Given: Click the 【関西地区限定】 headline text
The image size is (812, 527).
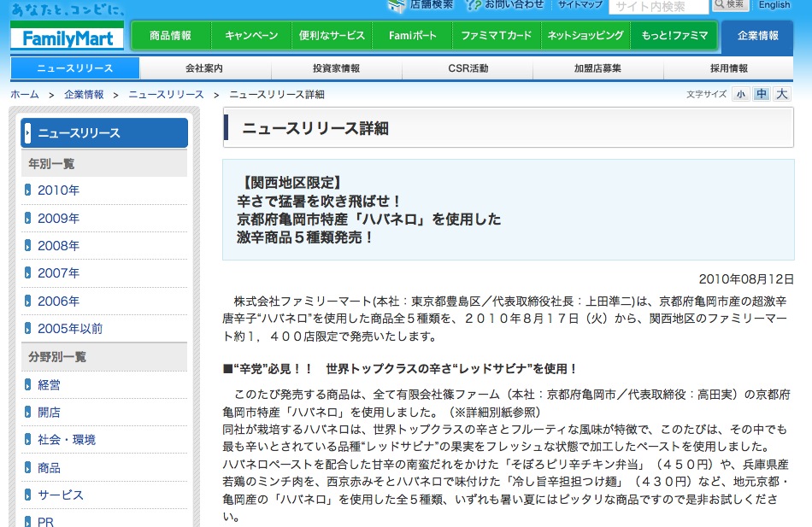Looking at the screenshot, I should click(x=291, y=183).
